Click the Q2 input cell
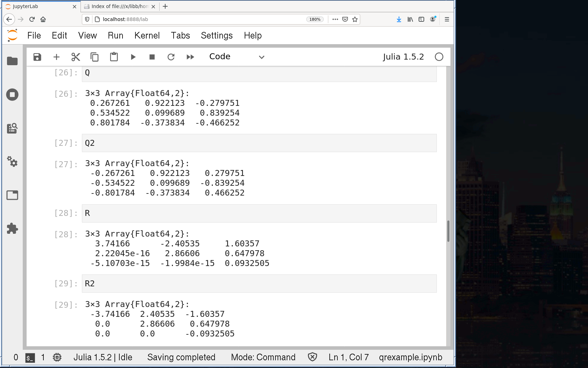This screenshot has width=588, height=368. click(259, 143)
